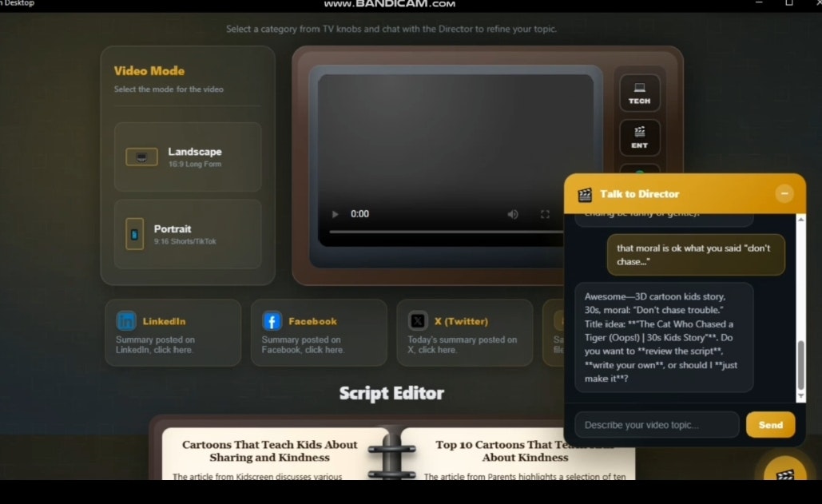Select the ENT category knob

click(x=639, y=137)
